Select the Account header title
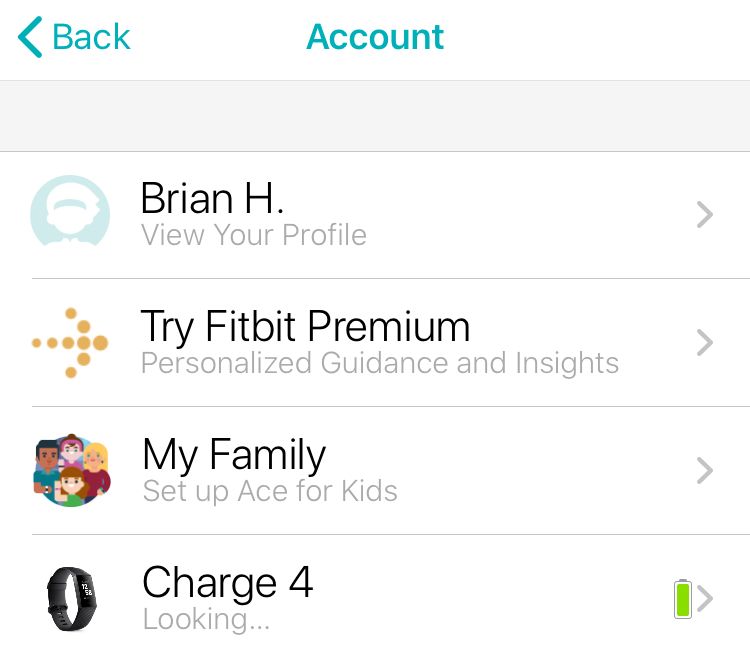750x655 pixels. pos(375,37)
